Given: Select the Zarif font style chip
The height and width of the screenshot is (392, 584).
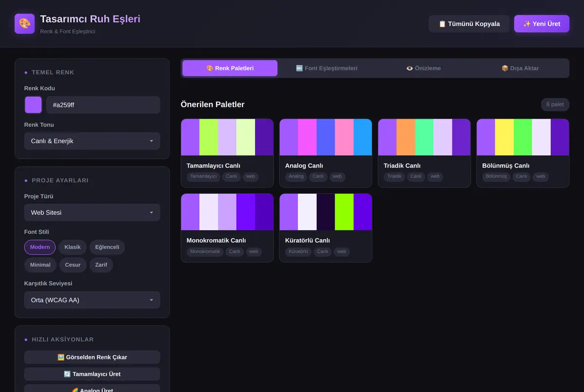Looking at the screenshot, I should coord(101,265).
